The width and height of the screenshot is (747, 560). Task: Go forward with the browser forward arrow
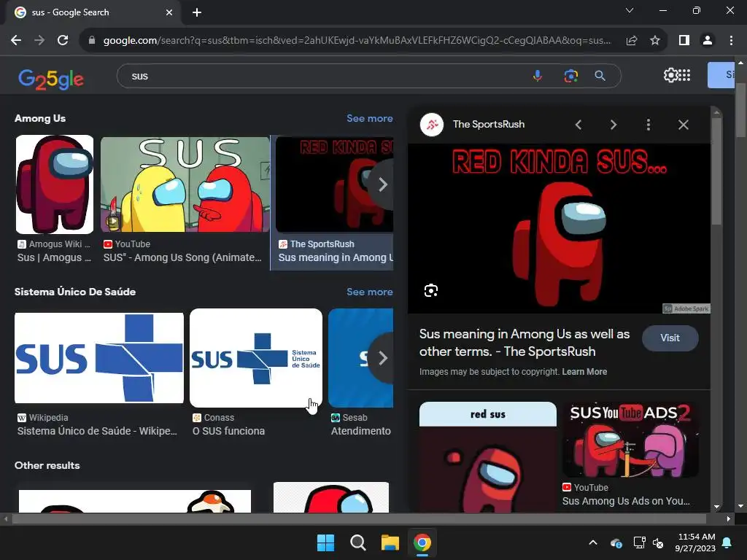coord(39,41)
